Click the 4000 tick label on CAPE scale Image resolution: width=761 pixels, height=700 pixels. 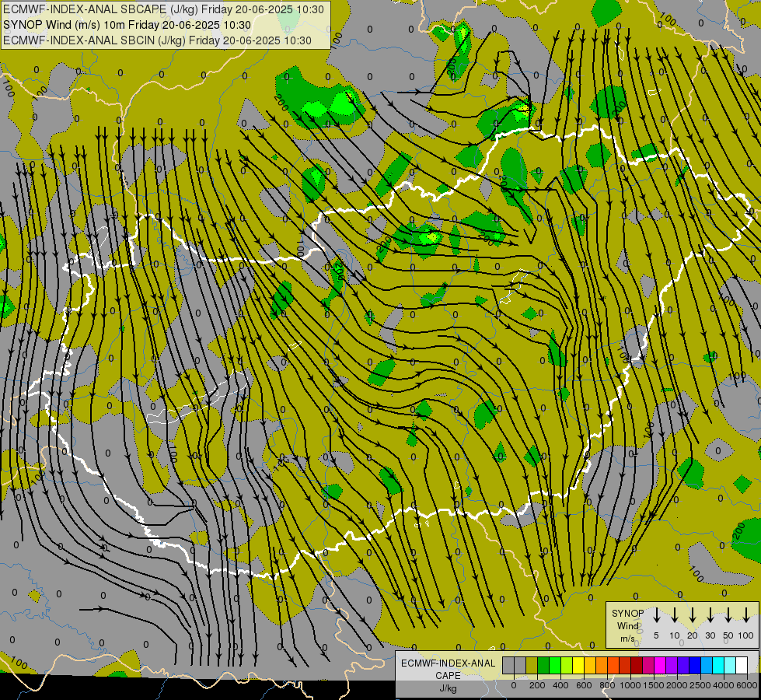tap(724, 685)
